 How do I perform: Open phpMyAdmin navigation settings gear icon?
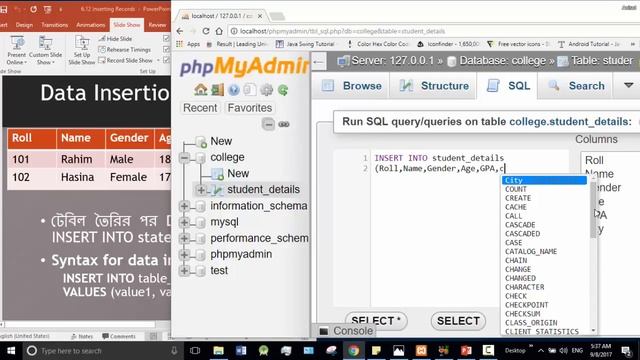point(267,89)
